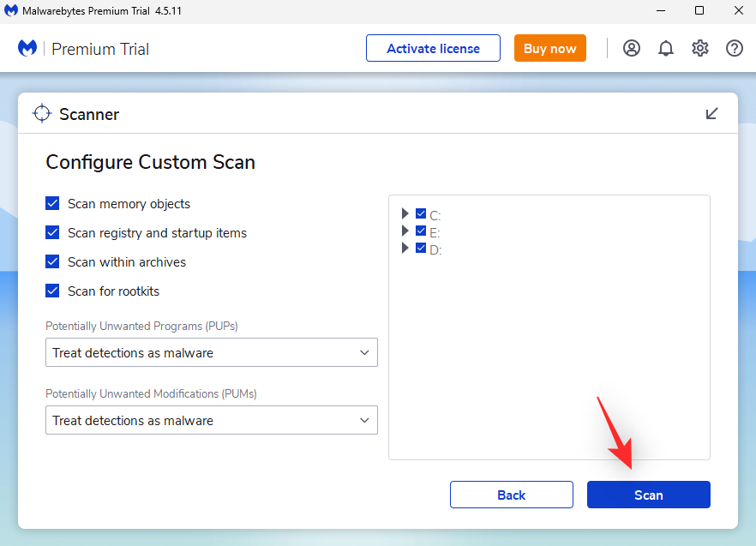The image size is (756, 546).
Task: Expand the C: drive tree
Action: coord(405,214)
